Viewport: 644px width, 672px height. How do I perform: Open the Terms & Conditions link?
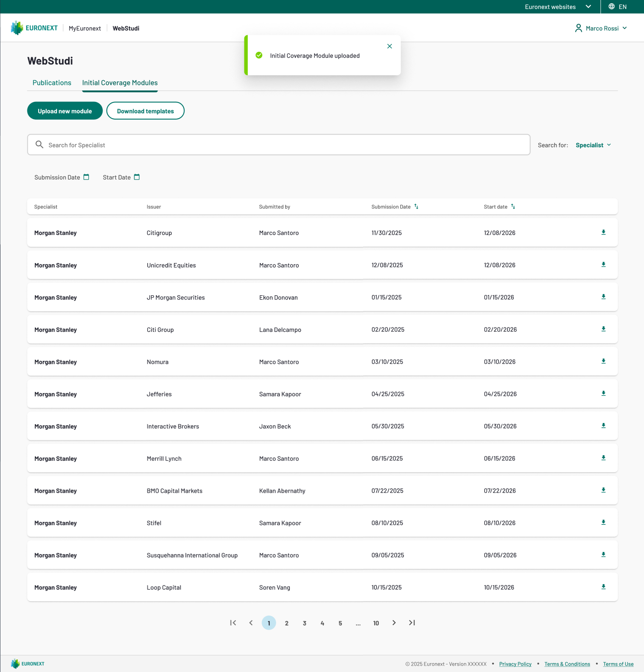tap(567, 664)
